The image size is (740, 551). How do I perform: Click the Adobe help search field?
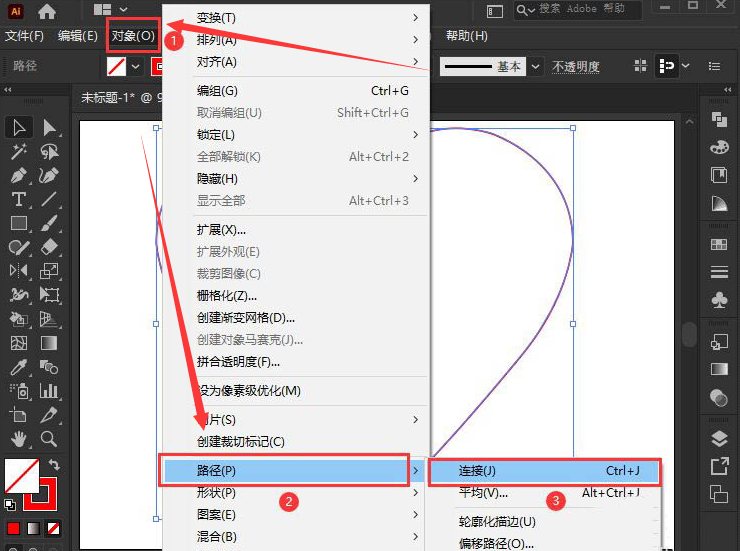578,9
